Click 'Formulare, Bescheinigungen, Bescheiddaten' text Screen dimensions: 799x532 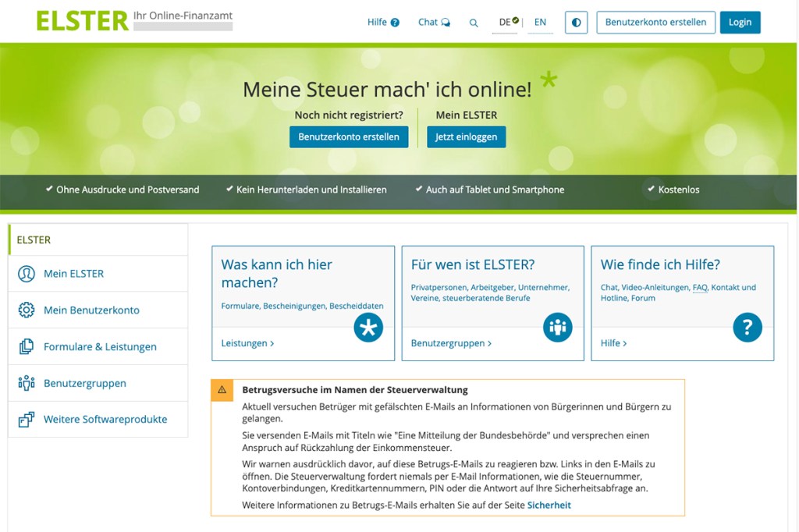pyautogui.click(x=302, y=307)
